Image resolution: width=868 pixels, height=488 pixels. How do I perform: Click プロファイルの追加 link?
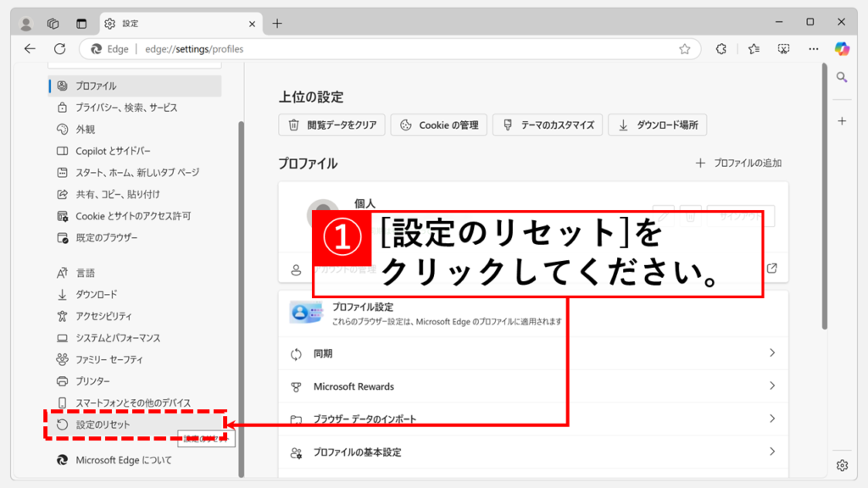pyautogui.click(x=738, y=163)
